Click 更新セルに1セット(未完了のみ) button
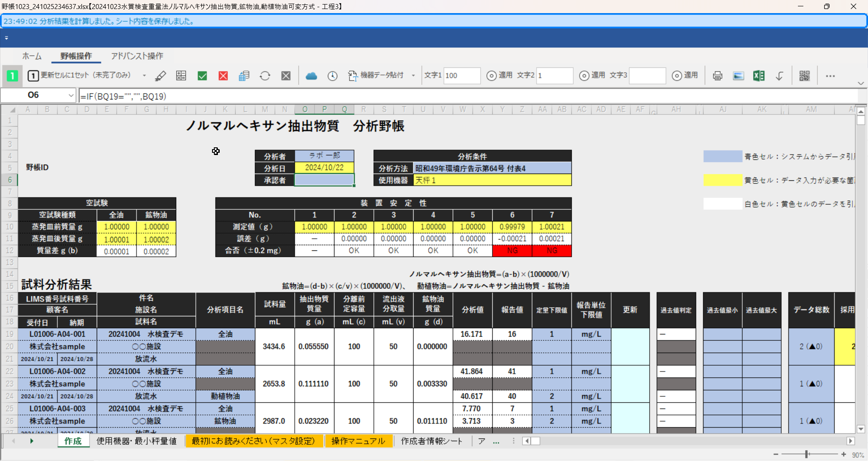Viewport: 868px width, 461px height. (x=79, y=75)
